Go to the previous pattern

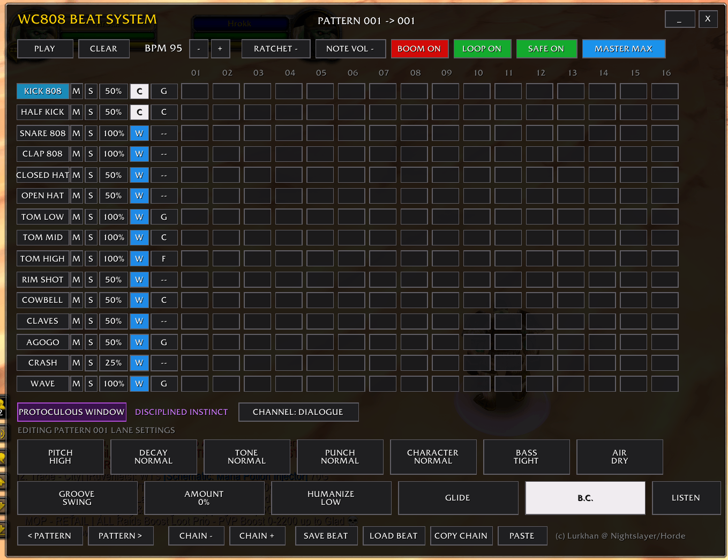pos(50,536)
